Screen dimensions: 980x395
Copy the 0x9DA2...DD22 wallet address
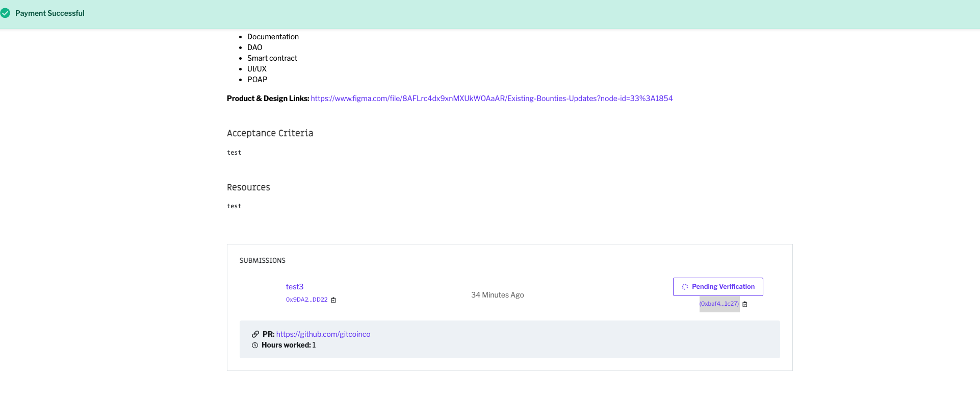tap(333, 300)
